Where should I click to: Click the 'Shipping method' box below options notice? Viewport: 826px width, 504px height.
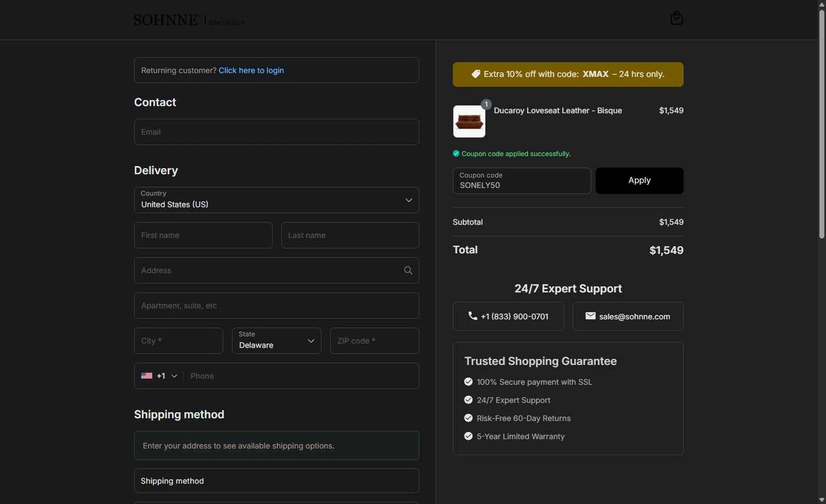pyautogui.click(x=276, y=481)
